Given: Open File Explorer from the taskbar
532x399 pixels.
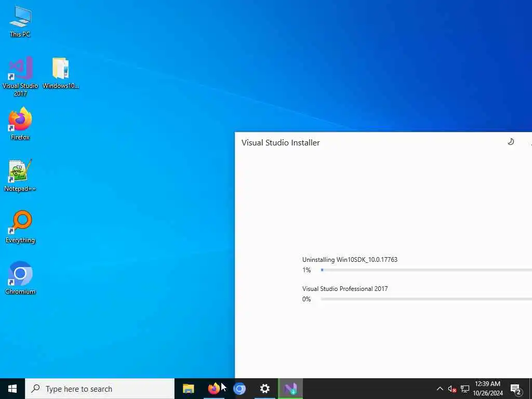Looking at the screenshot, I should (x=188, y=389).
